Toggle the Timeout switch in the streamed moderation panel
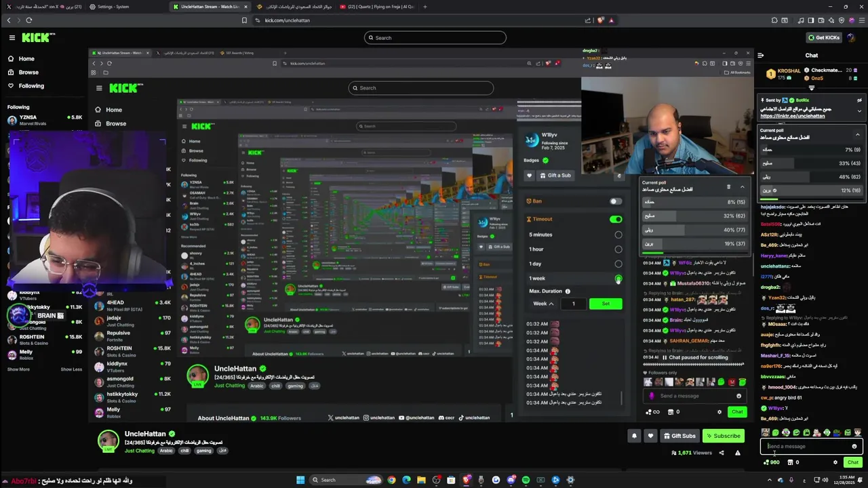 pyautogui.click(x=615, y=219)
